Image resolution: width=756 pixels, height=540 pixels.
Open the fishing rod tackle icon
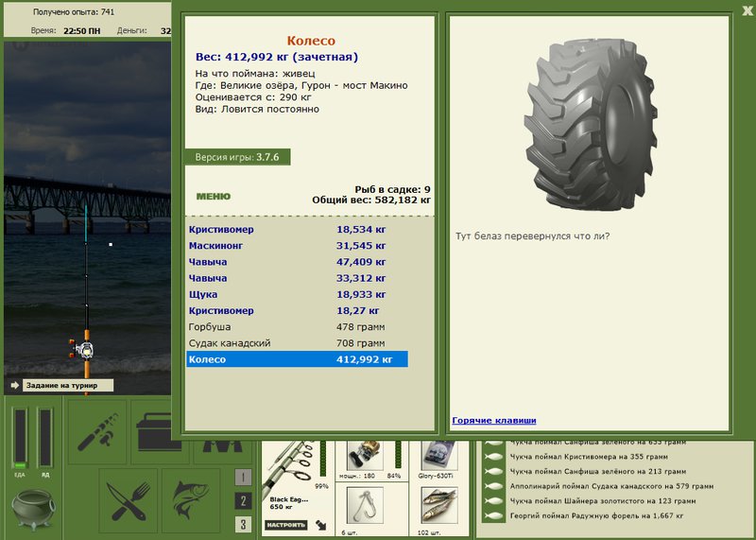97,432
